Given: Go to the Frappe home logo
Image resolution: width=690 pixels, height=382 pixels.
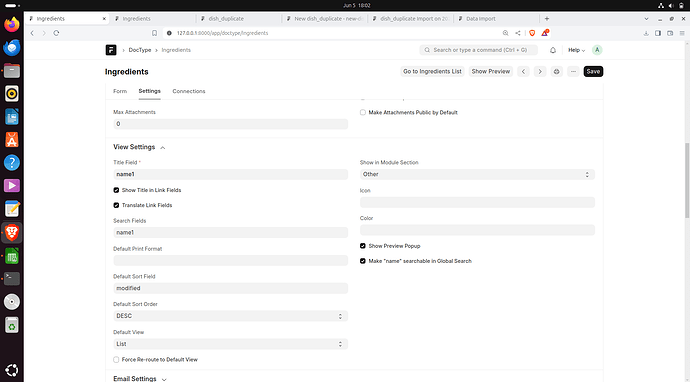Looking at the screenshot, I should [111, 50].
